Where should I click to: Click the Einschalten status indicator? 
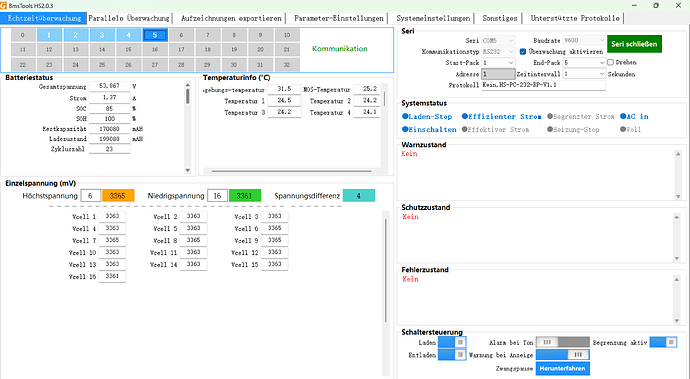point(429,129)
